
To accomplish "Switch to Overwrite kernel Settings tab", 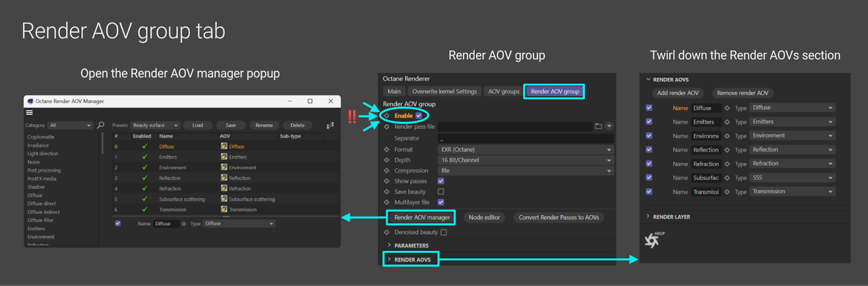I will point(444,91).
